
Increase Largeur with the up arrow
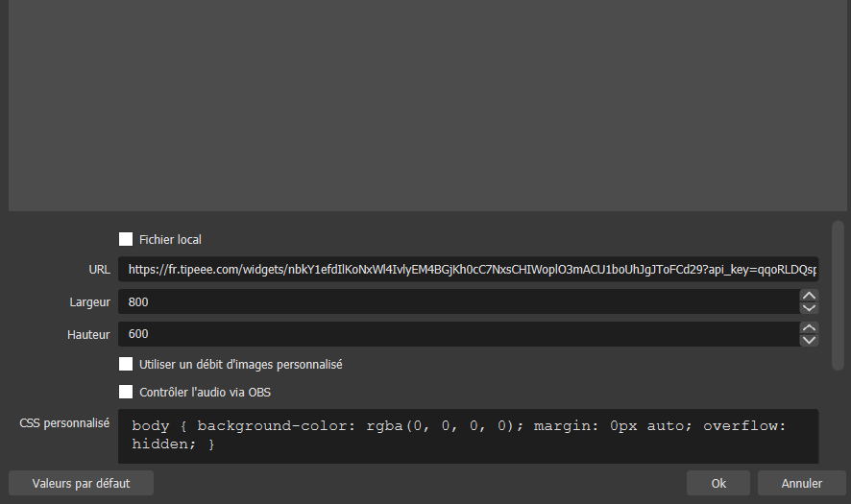pyautogui.click(x=809, y=296)
